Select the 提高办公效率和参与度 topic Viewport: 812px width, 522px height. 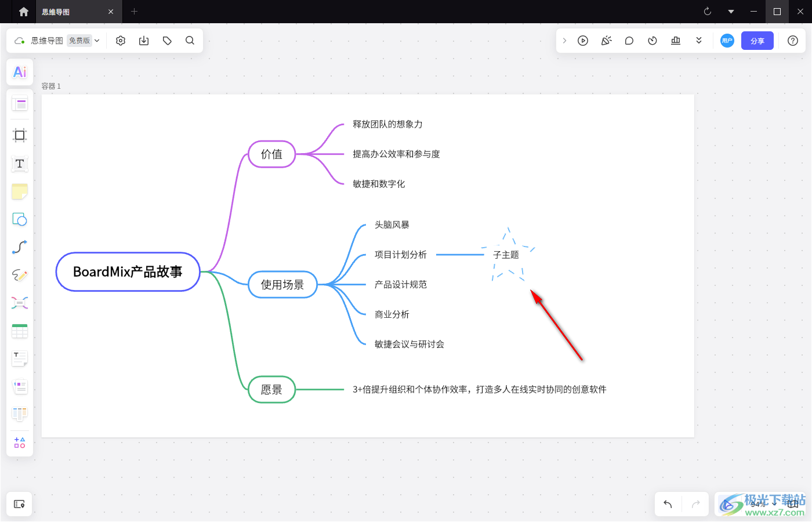(396, 154)
